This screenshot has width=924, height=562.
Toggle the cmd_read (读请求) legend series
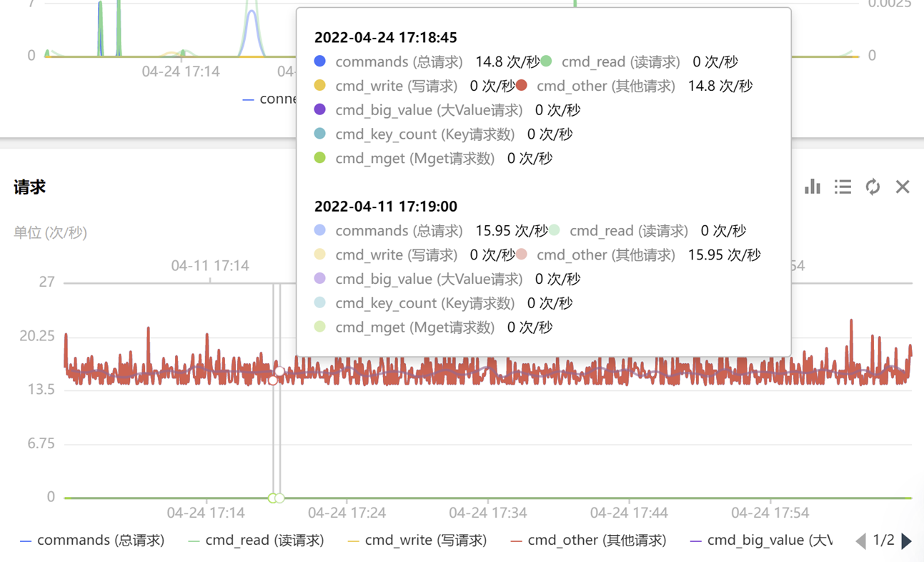[257, 541]
